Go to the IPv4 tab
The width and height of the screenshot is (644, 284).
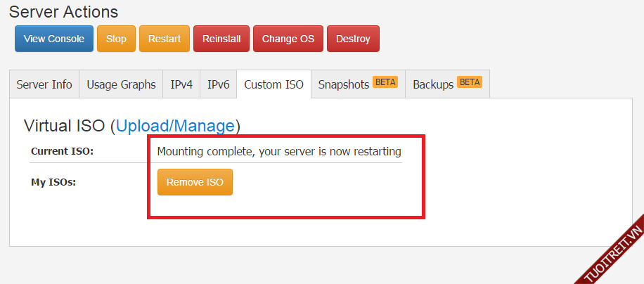pyautogui.click(x=181, y=84)
